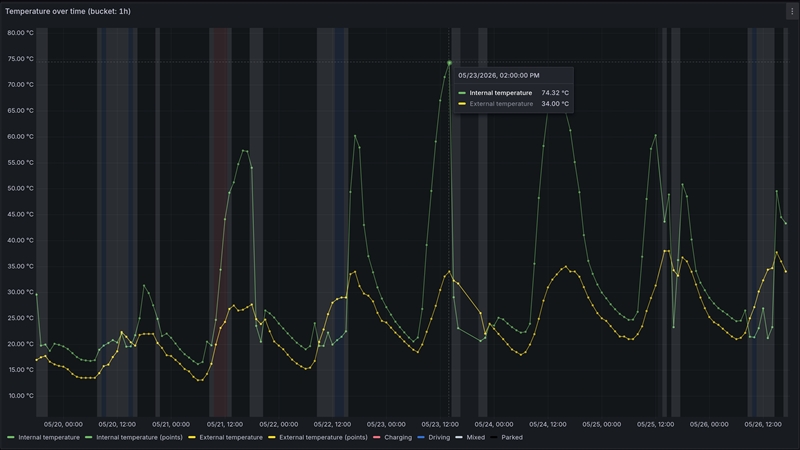Click the '05/20, 00:00' x-axis label
This screenshot has height=450, width=800.
pos(63,424)
